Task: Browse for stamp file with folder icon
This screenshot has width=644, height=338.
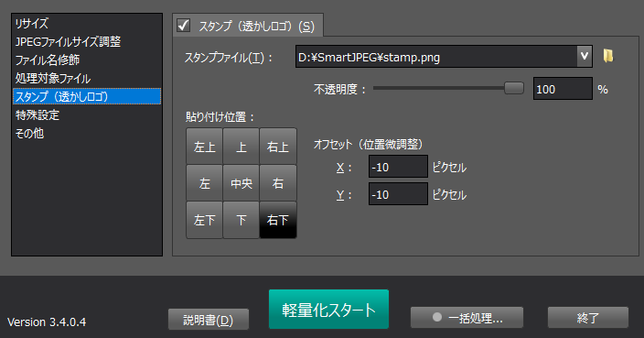Action: tap(608, 56)
